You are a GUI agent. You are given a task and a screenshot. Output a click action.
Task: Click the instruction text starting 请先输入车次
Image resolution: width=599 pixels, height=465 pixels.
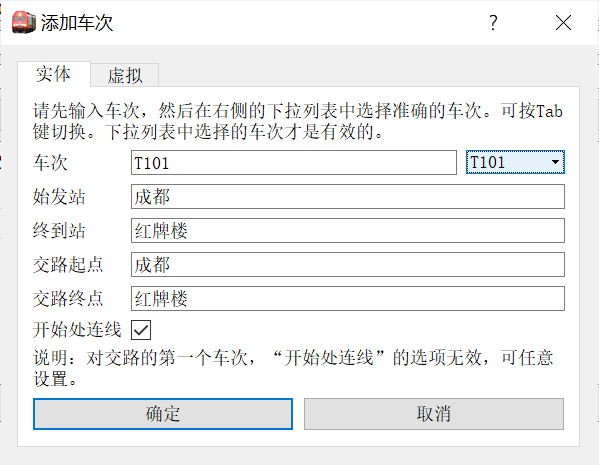298,122
